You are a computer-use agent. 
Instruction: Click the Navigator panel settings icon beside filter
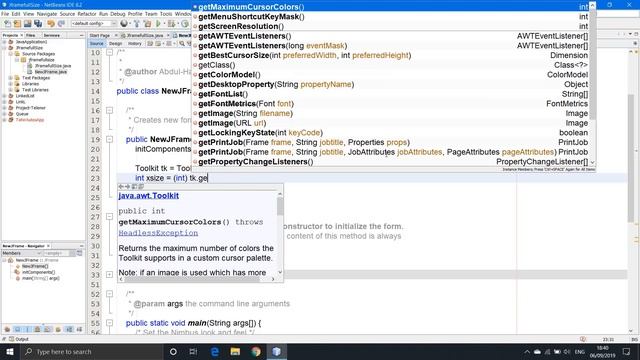(79, 253)
